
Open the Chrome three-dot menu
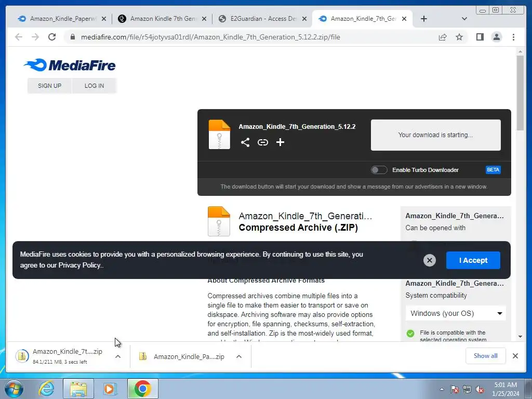[x=513, y=37]
